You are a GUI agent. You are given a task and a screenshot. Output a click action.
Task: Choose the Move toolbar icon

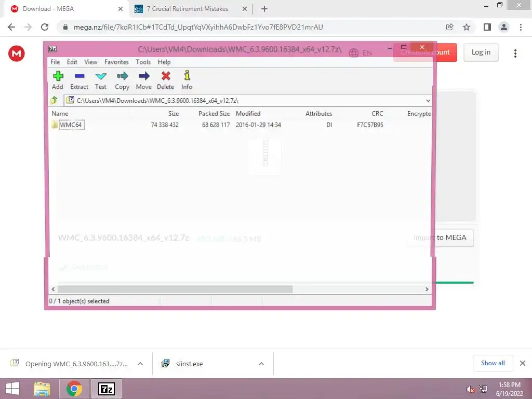click(x=144, y=76)
